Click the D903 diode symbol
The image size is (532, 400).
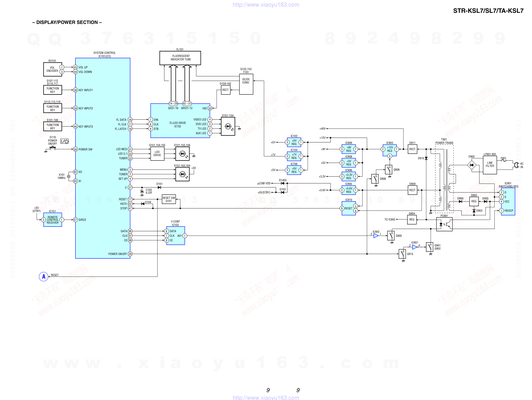coord(474,211)
